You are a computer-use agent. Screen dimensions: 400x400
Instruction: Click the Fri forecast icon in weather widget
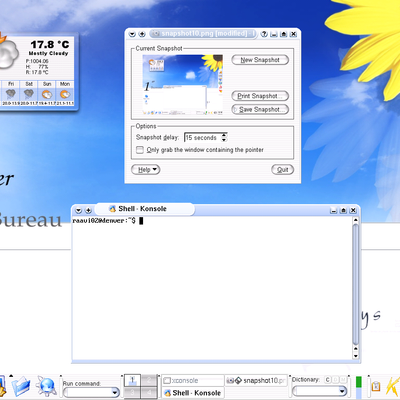(11, 94)
